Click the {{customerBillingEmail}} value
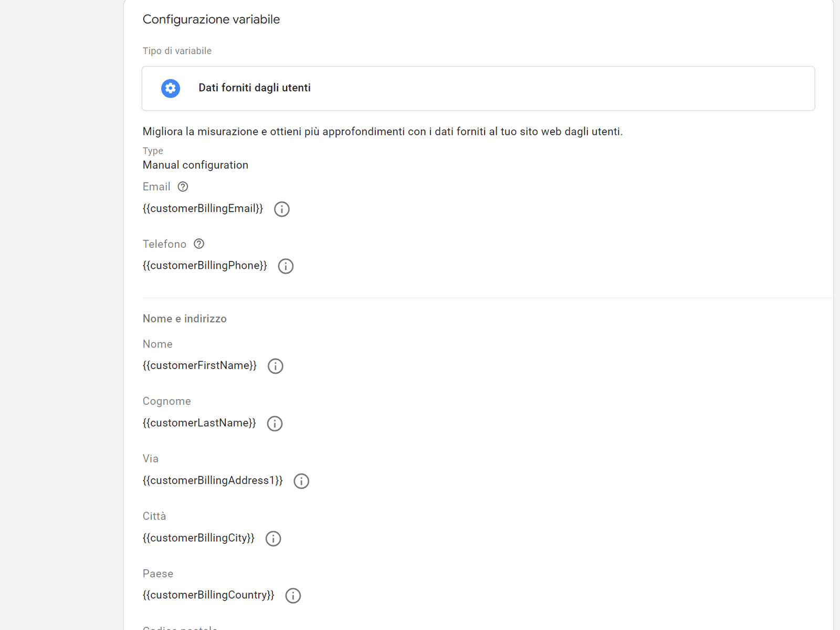The height and width of the screenshot is (630, 840). 203,208
